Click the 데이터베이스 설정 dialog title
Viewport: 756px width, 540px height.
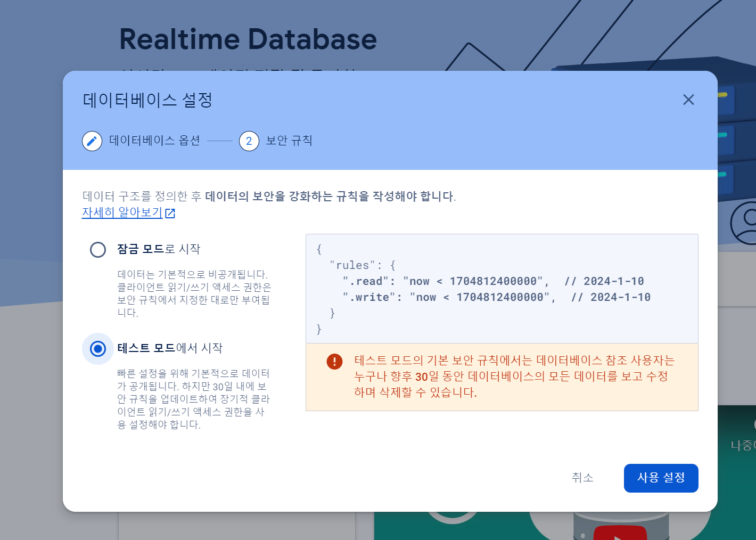point(147,100)
